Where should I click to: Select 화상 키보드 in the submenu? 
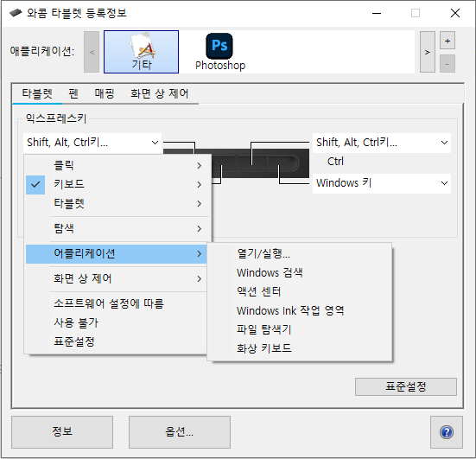click(x=299, y=348)
